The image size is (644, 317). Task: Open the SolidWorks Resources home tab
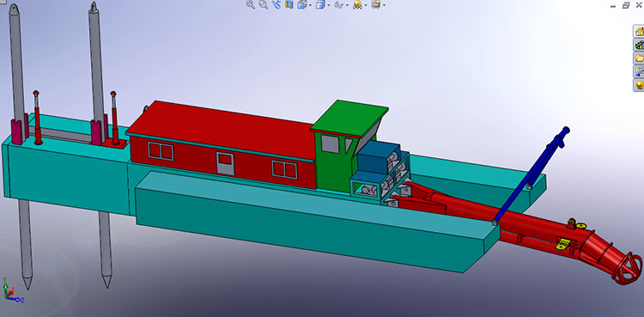[x=639, y=31]
